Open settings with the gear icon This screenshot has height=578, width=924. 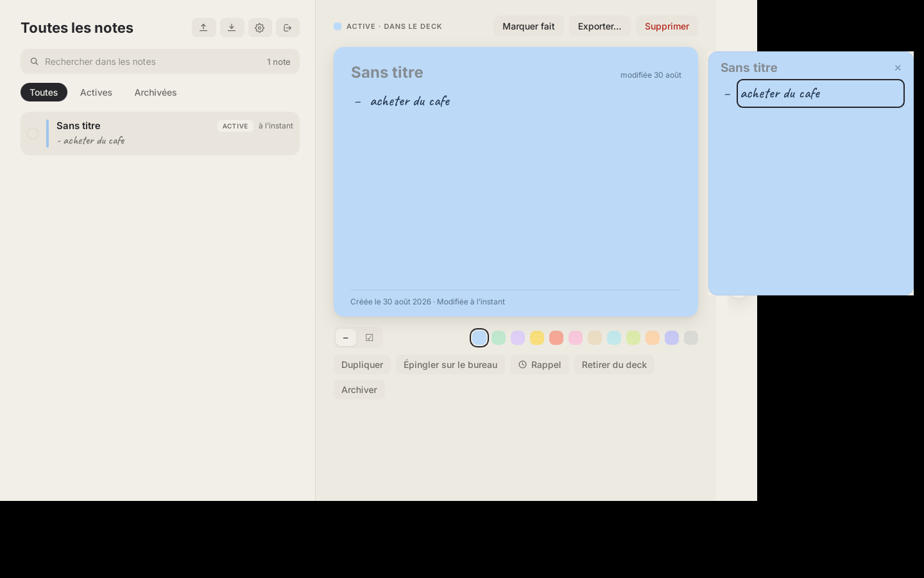tap(260, 28)
